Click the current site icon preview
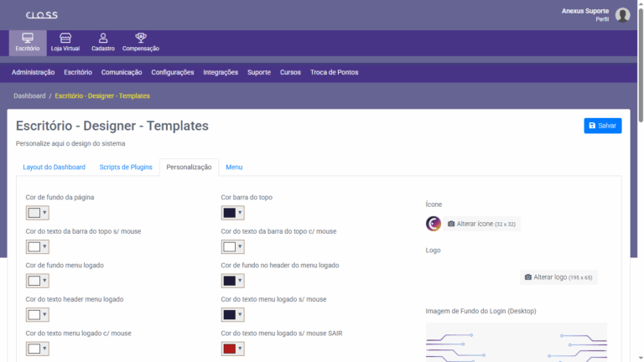 (434, 224)
